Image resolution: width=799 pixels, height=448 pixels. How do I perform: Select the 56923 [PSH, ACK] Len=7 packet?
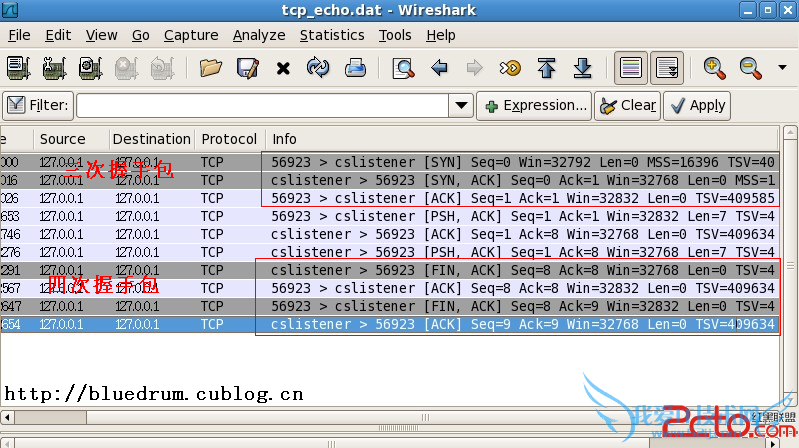(x=390, y=216)
